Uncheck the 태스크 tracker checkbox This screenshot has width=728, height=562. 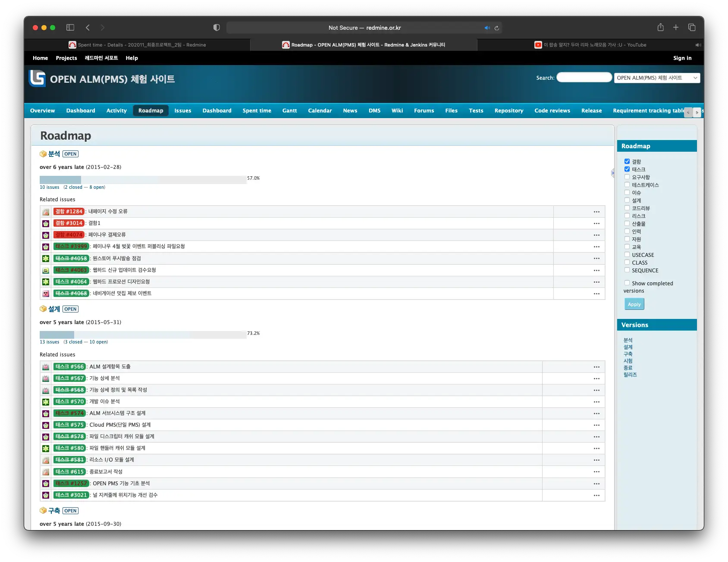tap(627, 169)
